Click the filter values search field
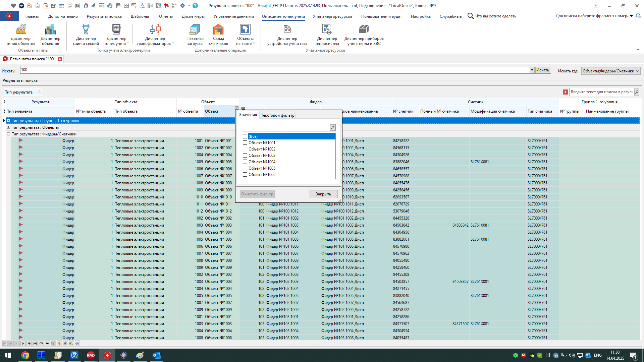 click(286, 128)
